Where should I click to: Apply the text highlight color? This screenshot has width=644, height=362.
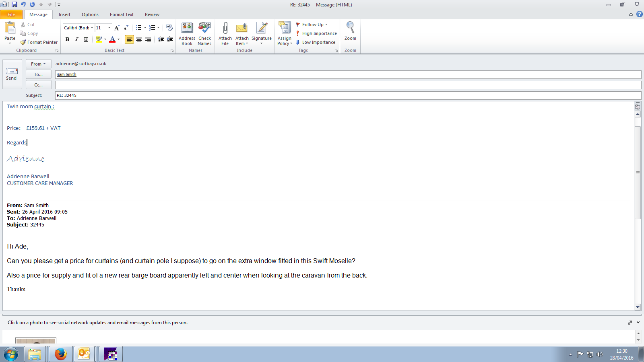tap(99, 39)
